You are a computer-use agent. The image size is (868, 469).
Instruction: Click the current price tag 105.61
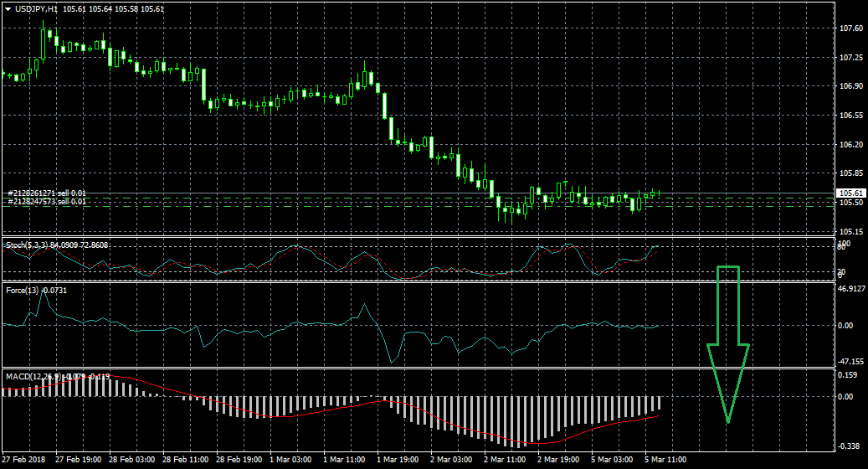[850, 193]
